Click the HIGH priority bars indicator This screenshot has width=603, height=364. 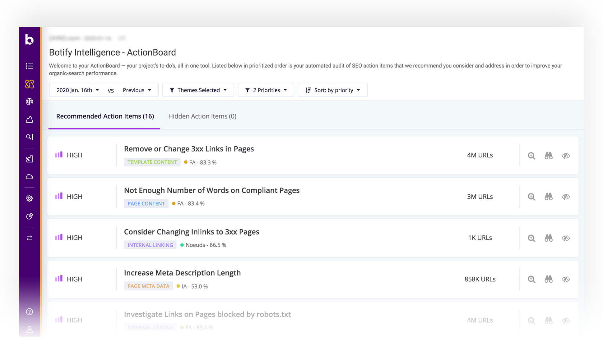[x=58, y=154]
